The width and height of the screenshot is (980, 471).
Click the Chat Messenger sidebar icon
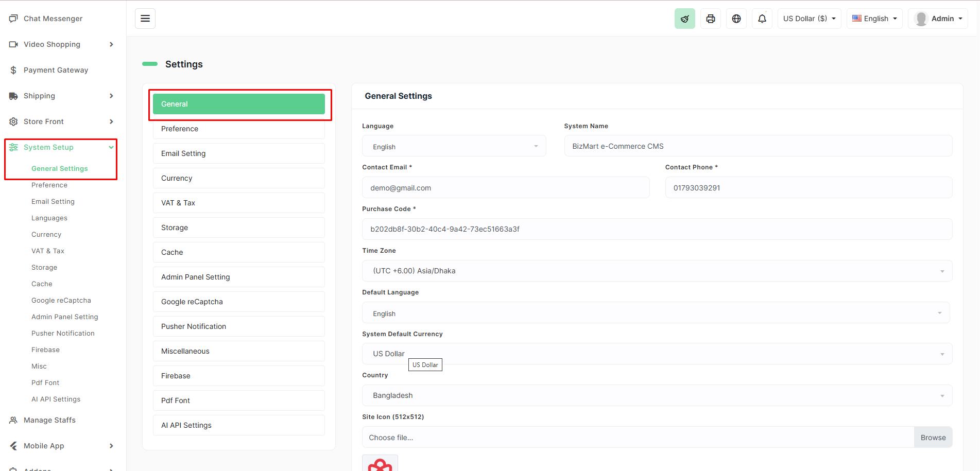[x=13, y=19]
